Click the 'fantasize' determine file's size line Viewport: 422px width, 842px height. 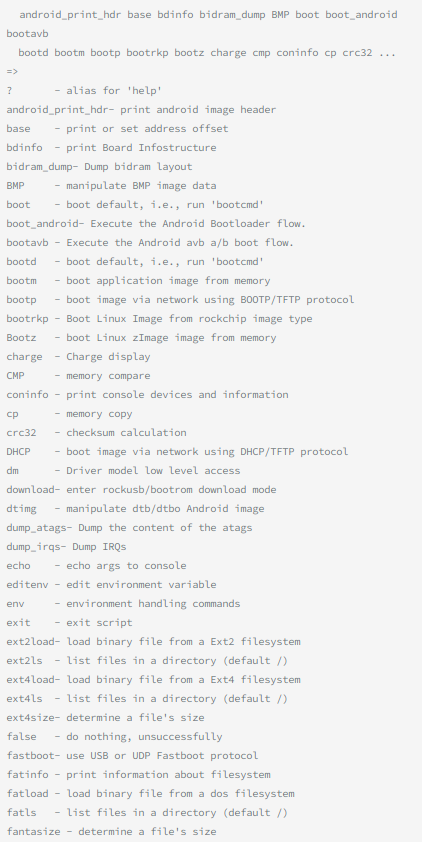111,832
